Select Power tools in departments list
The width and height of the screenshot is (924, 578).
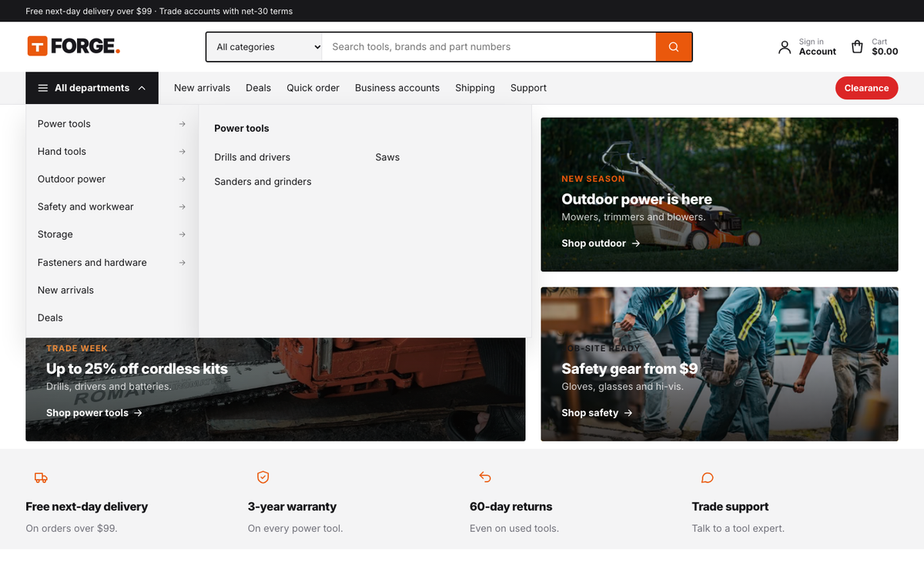pos(112,124)
